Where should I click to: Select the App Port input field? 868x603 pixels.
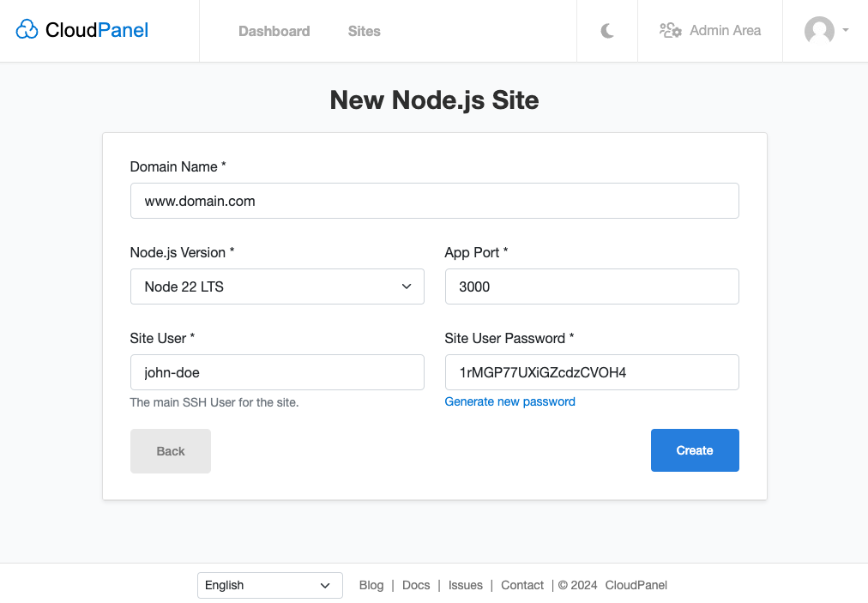coord(591,286)
